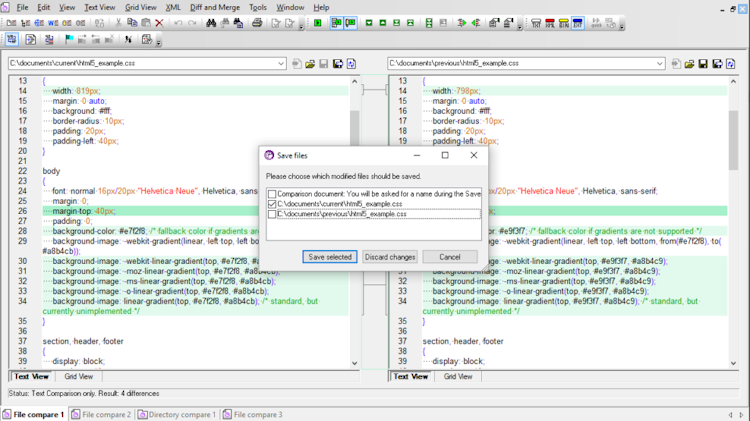The height and width of the screenshot is (421, 750).
Task: Expand left file path dropdown
Action: [x=281, y=63]
